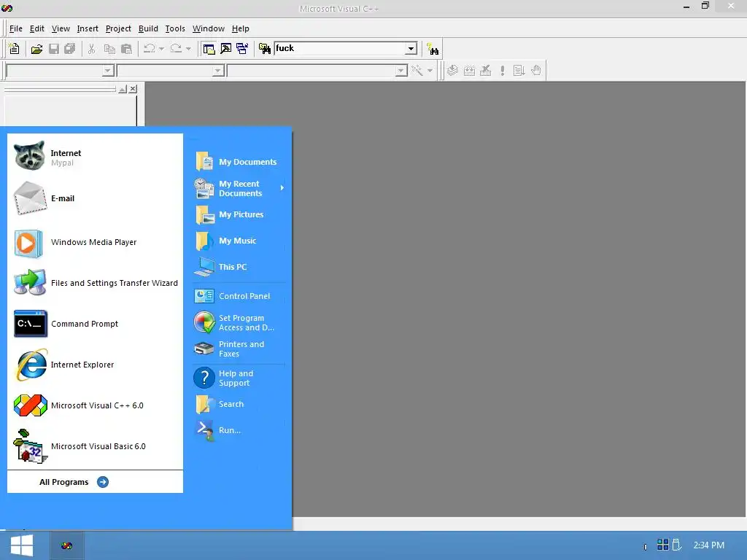
Task: Open the WizardBar class combo box
Action: point(60,71)
